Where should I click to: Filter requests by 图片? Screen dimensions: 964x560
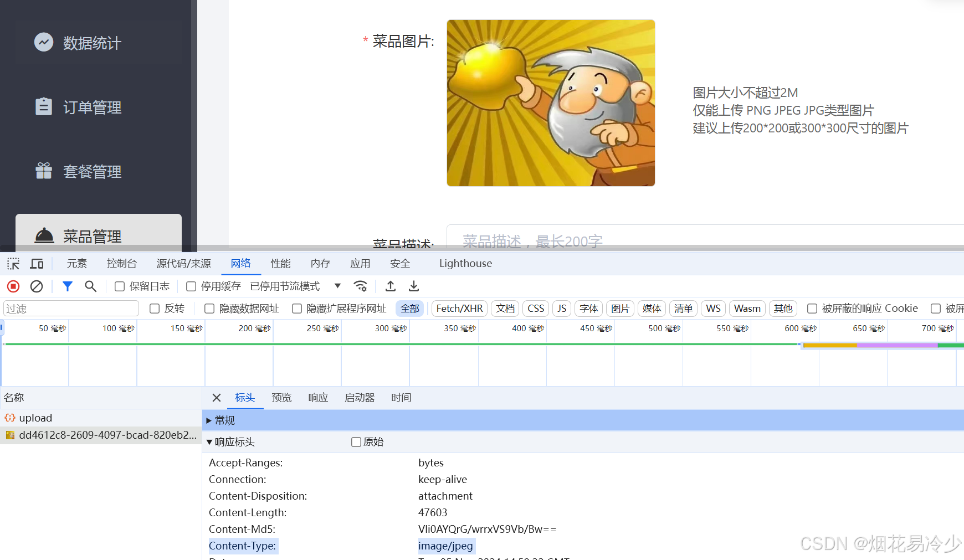point(621,309)
